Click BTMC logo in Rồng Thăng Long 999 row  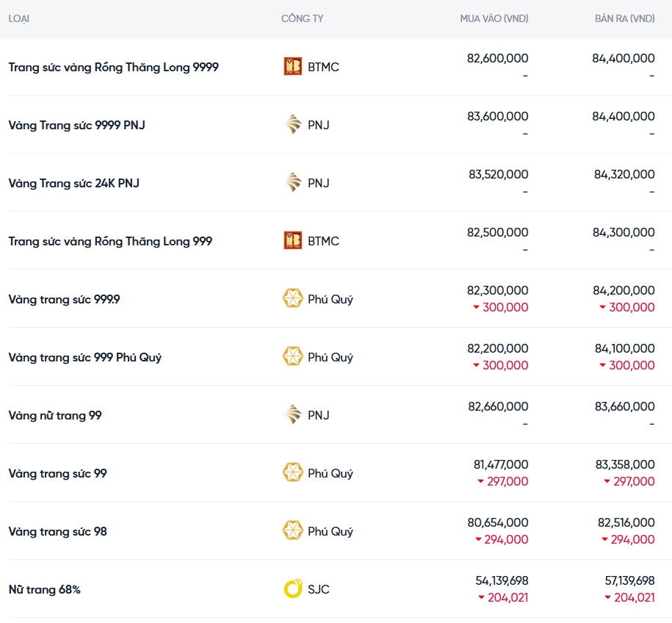coord(293,240)
